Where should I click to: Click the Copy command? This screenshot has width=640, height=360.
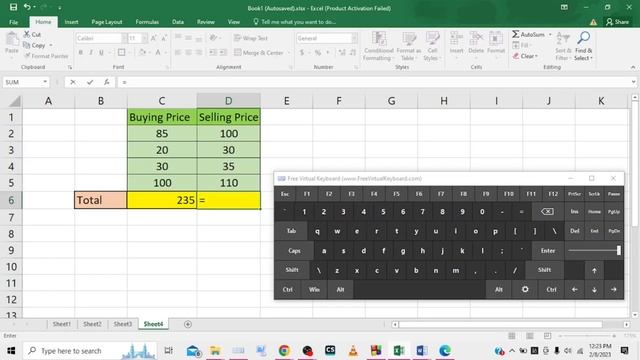pos(35,45)
